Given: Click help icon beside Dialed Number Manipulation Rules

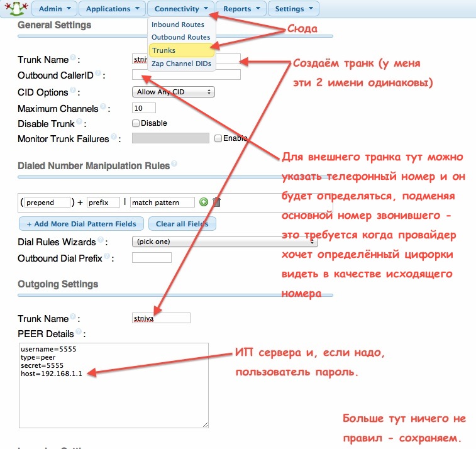Looking at the screenshot, I should [174, 165].
